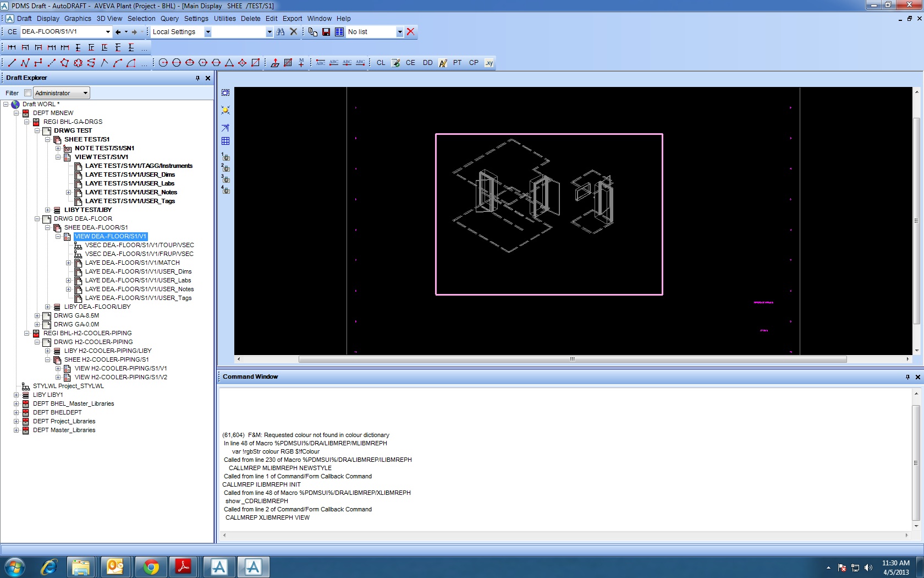Click the xy coordinates icon
924x578 pixels.
click(x=489, y=63)
